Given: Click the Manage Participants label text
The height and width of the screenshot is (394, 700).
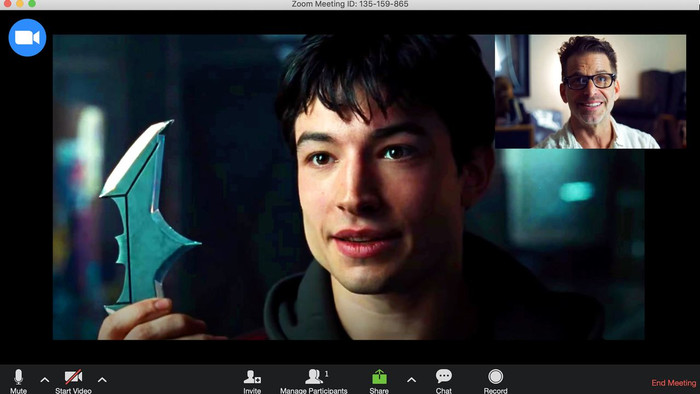Looking at the screenshot, I should pos(314,390).
